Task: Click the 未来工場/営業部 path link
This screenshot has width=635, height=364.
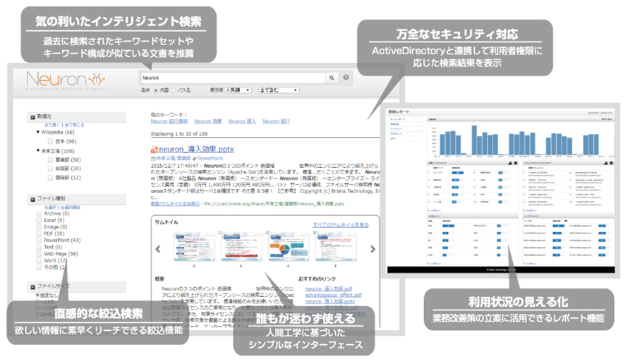Action: 174,158
